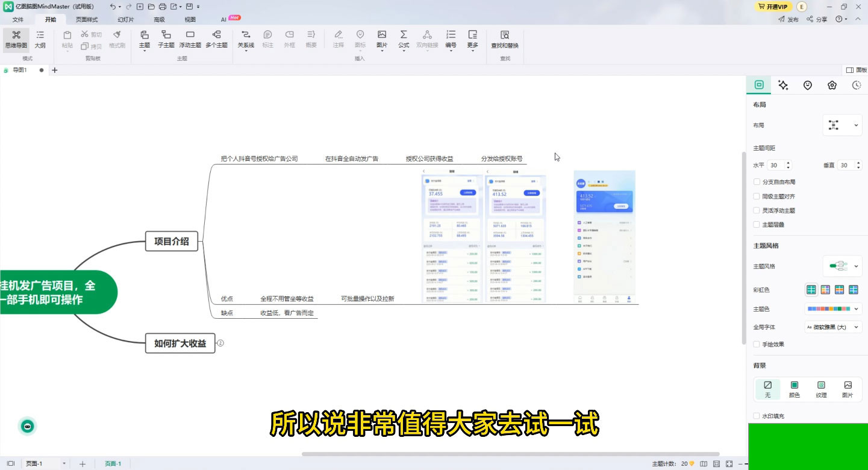Choose the 颜色 background color option
868x470 pixels.
[794, 389]
